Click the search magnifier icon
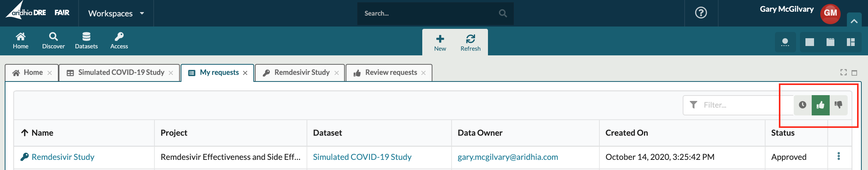This screenshot has height=170, width=868. tap(503, 13)
